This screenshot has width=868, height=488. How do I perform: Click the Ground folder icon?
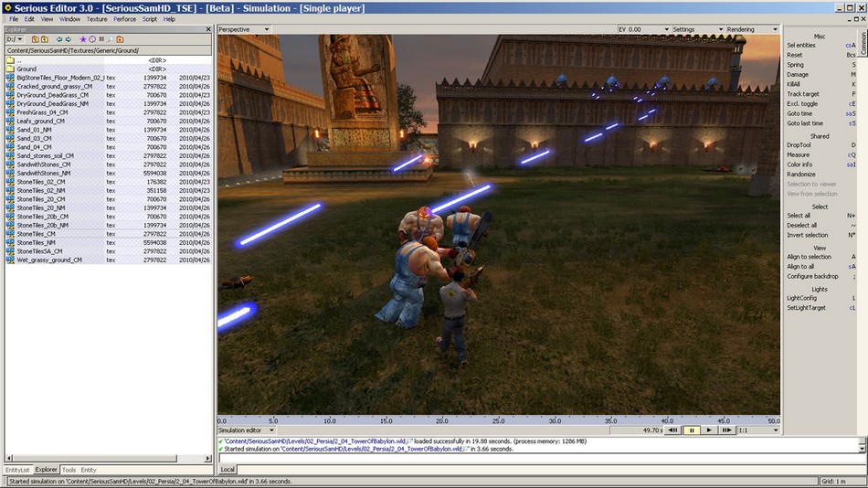(x=10, y=69)
